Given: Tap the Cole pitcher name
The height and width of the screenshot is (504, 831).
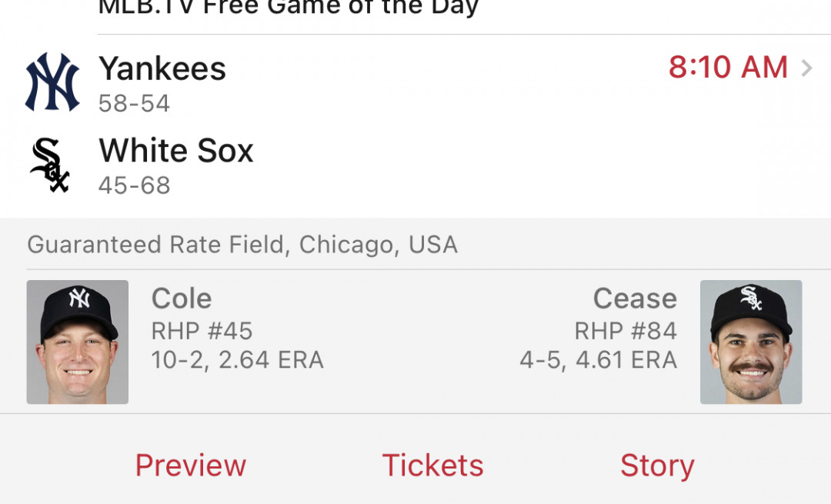Looking at the screenshot, I should tap(182, 299).
